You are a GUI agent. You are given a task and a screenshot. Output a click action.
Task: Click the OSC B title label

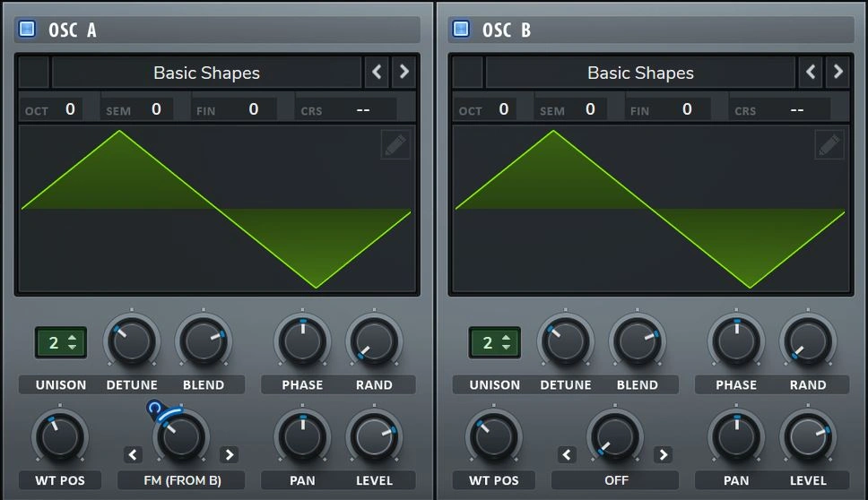click(507, 30)
